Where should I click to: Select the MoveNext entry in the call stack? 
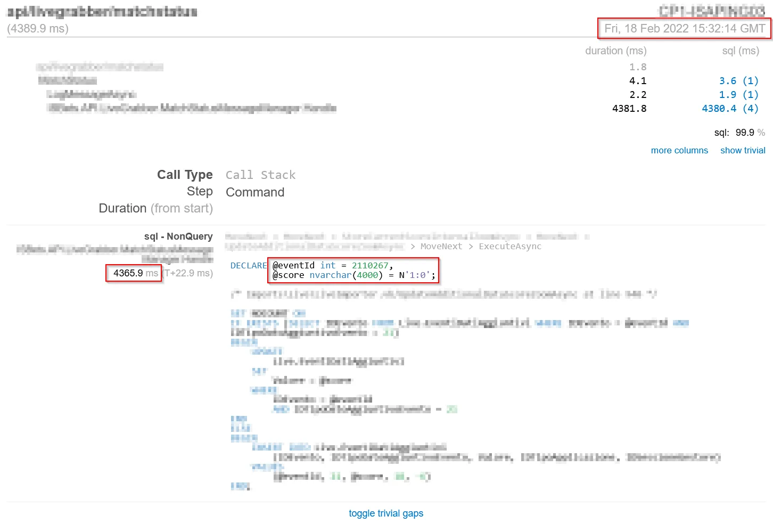pyautogui.click(x=441, y=246)
